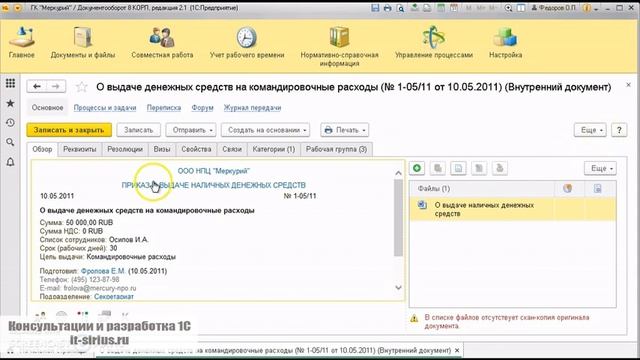Switch to the Обзор tab
640x360 pixels.
42,149
